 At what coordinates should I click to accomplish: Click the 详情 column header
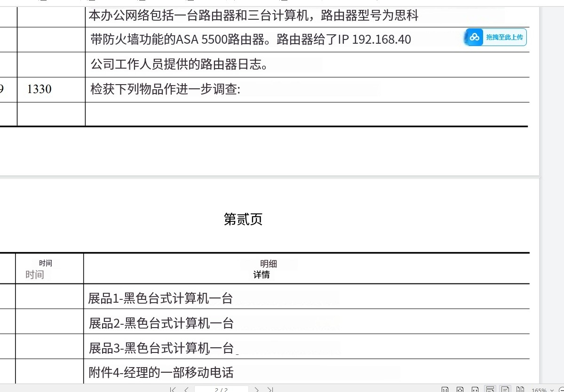pos(262,275)
